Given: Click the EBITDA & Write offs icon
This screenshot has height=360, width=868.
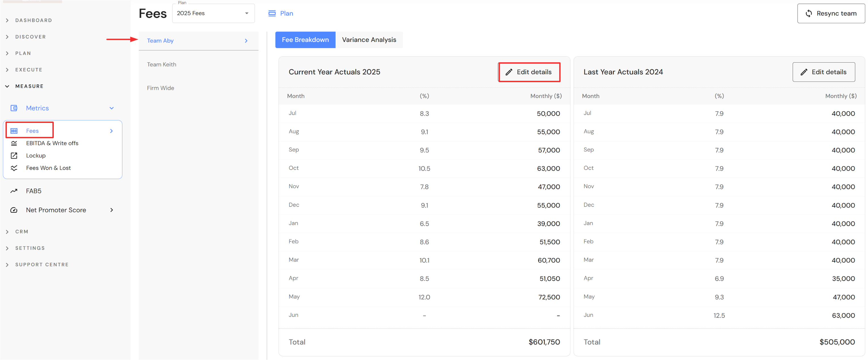Looking at the screenshot, I should click(14, 143).
